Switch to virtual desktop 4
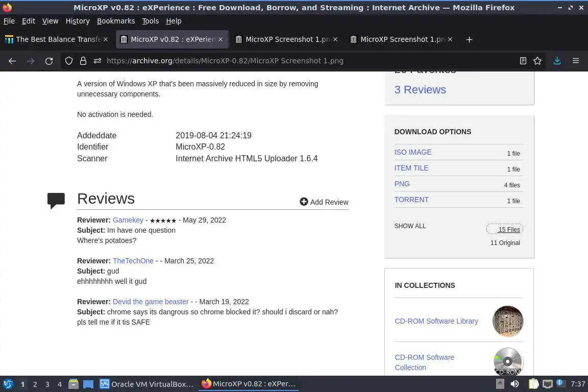 [60, 384]
